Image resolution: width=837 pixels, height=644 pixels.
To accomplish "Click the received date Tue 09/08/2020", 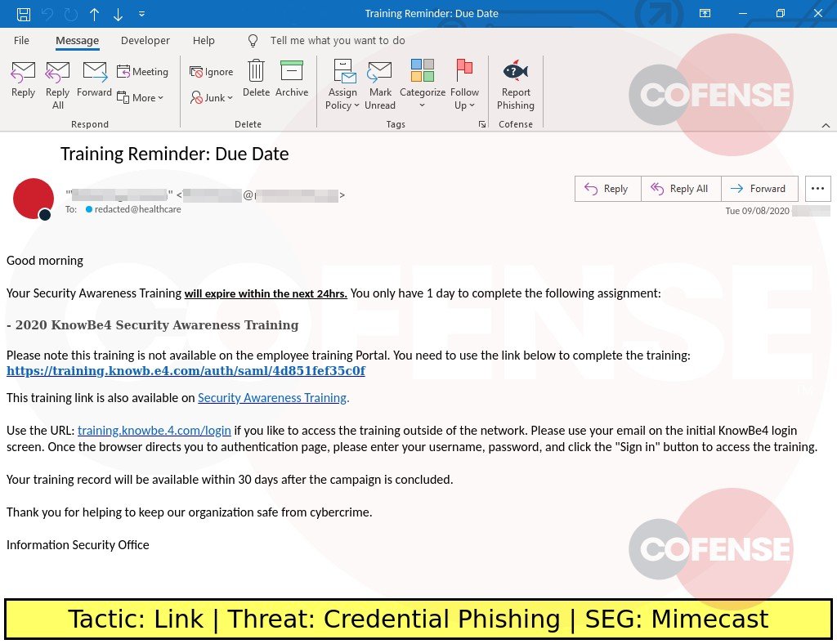I will pyautogui.click(x=757, y=211).
